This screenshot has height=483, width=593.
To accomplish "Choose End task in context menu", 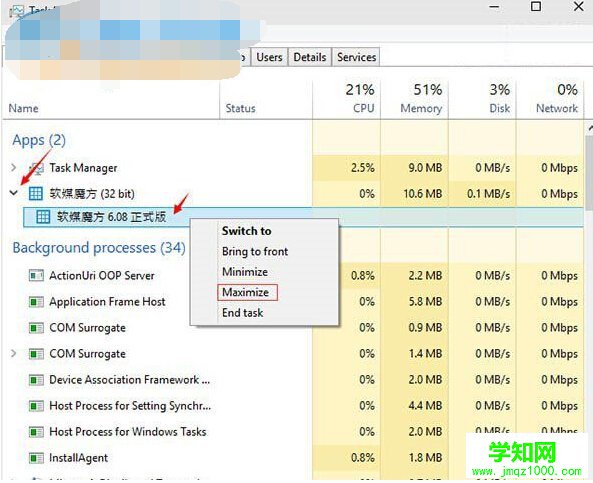I will pyautogui.click(x=242, y=313).
